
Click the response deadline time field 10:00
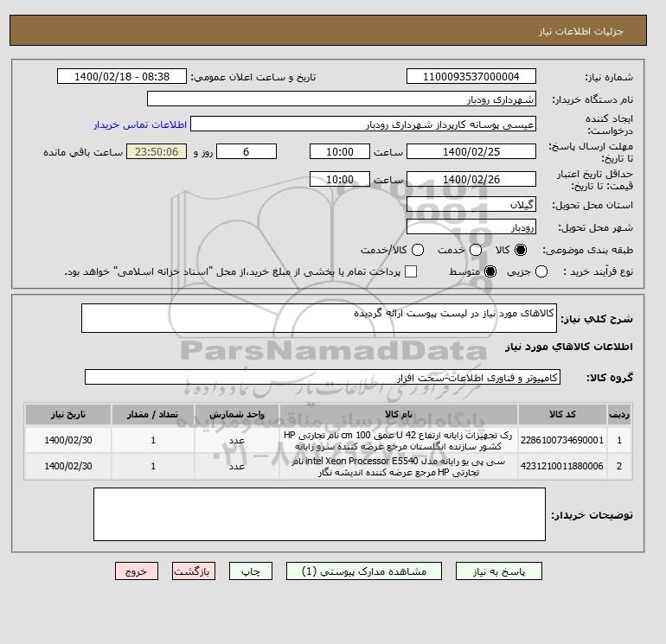(x=340, y=151)
